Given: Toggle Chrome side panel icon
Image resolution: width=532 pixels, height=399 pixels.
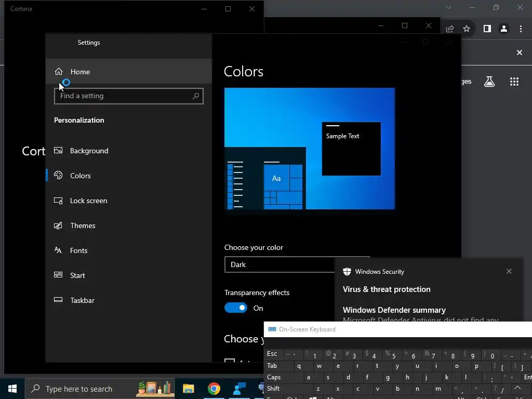Looking at the screenshot, I should click(487, 29).
